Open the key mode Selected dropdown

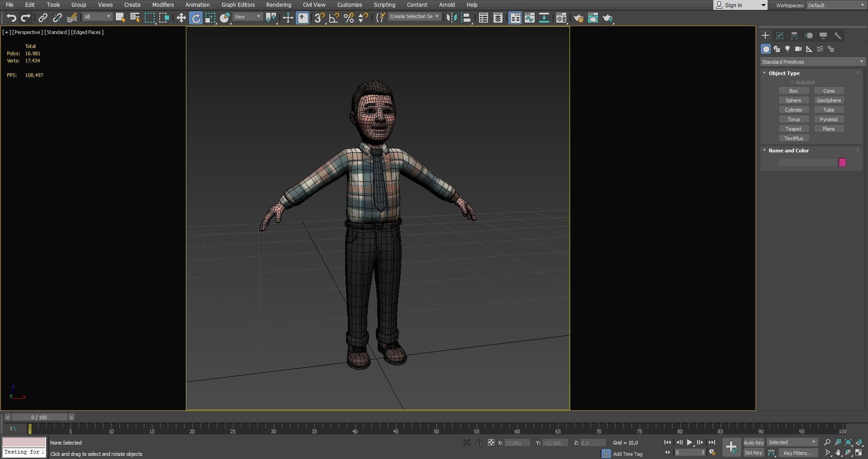(792, 443)
